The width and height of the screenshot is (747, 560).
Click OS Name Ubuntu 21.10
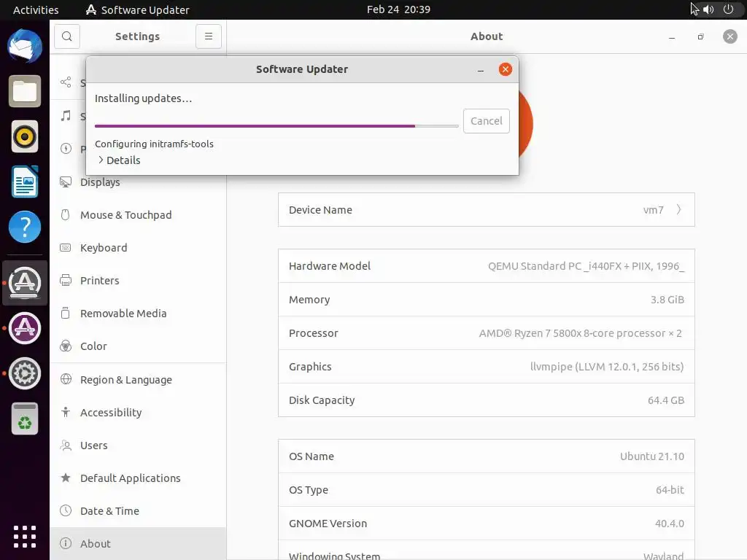click(x=652, y=456)
